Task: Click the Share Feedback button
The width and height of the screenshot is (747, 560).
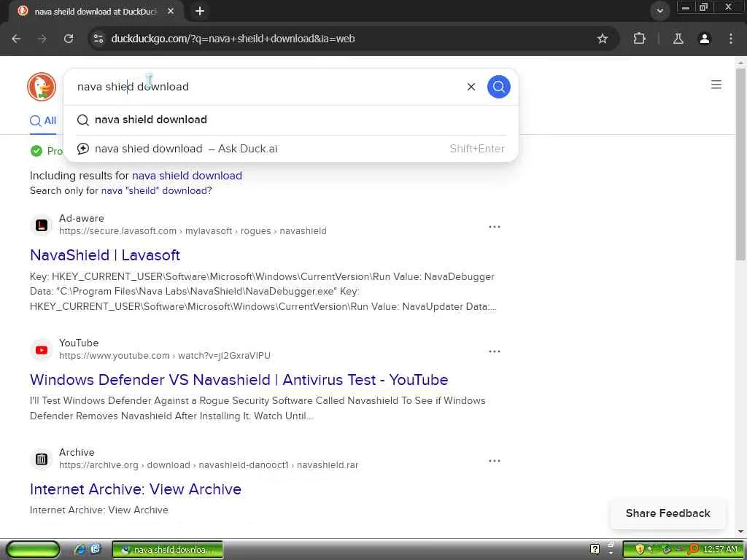Action: point(668,513)
